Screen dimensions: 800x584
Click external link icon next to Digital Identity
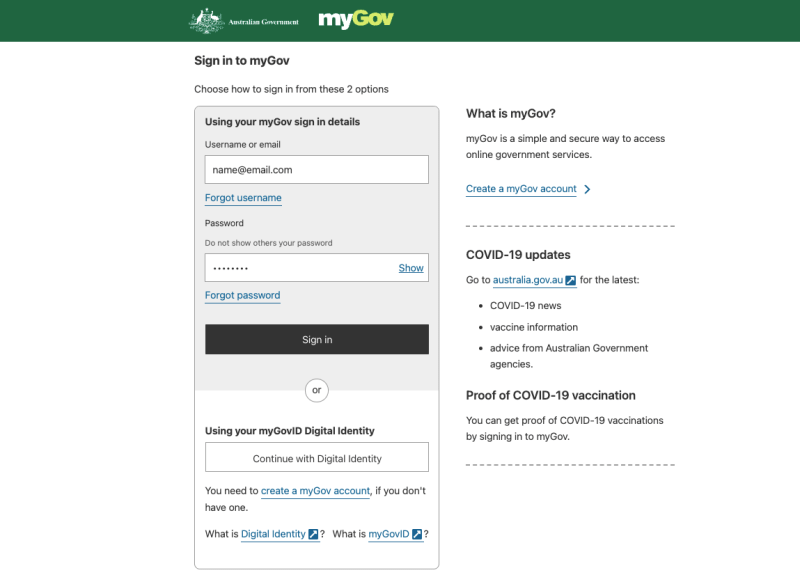click(x=313, y=535)
